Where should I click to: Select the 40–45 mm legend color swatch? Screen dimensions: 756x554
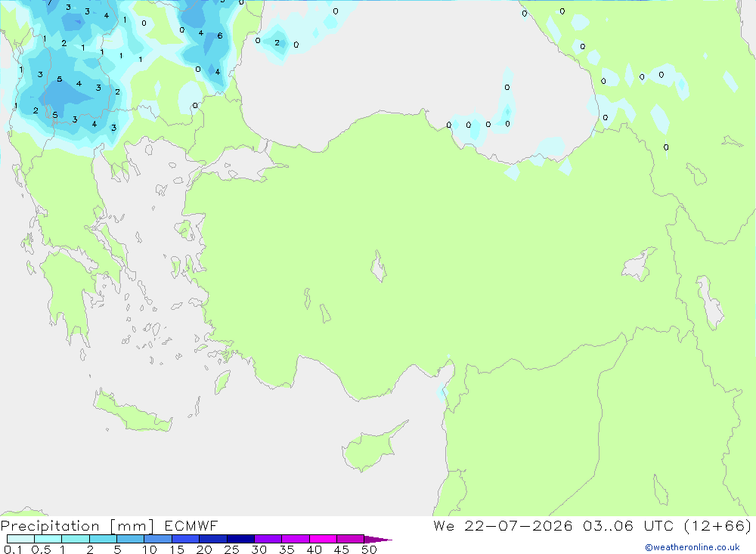(323, 539)
